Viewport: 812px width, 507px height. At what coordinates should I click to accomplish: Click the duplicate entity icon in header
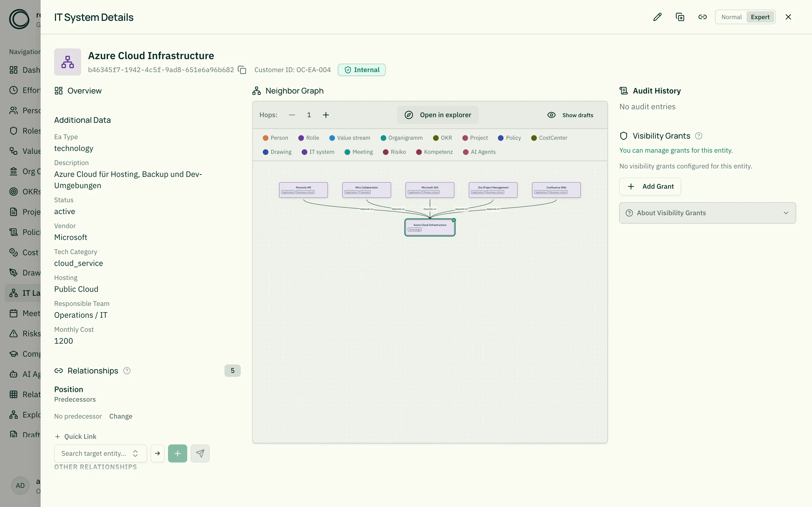point(680,17)
